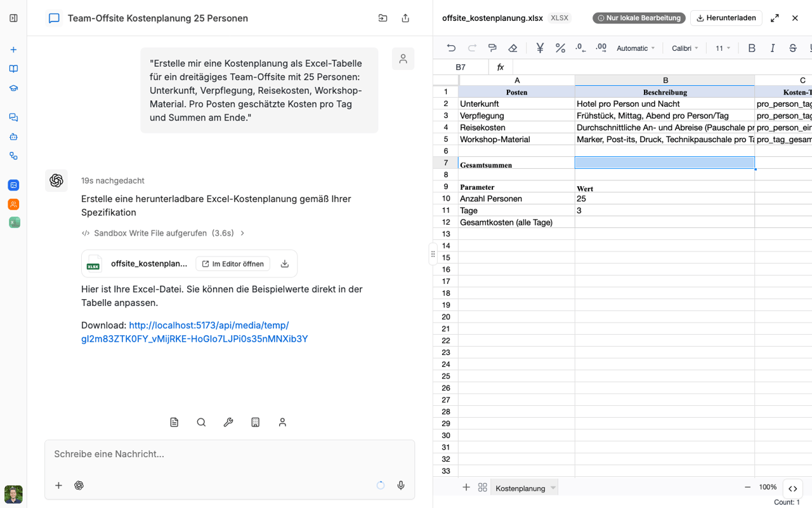
Task: Apply percent format to cell
Action: click(x=560, y=48)
